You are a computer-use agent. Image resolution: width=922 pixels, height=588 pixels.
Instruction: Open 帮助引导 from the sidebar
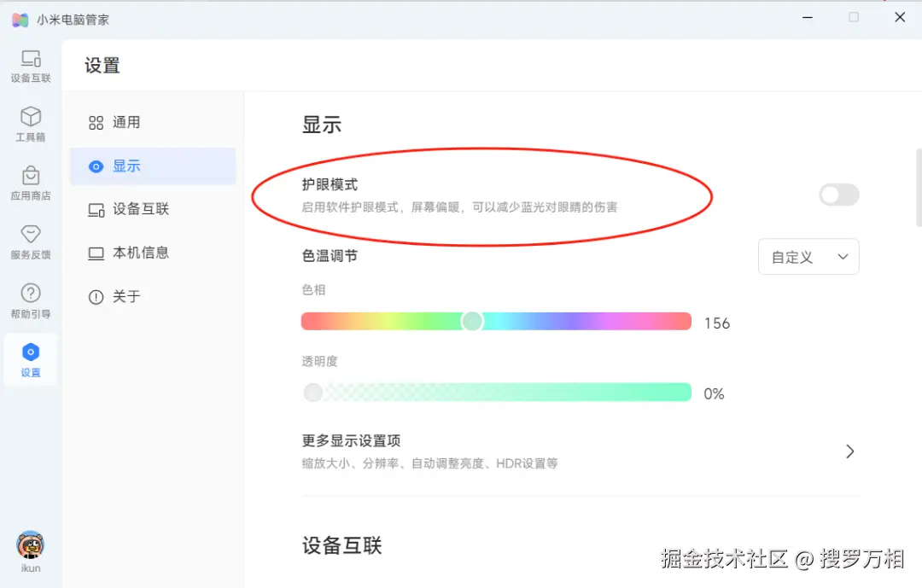[x=31, y=300]
